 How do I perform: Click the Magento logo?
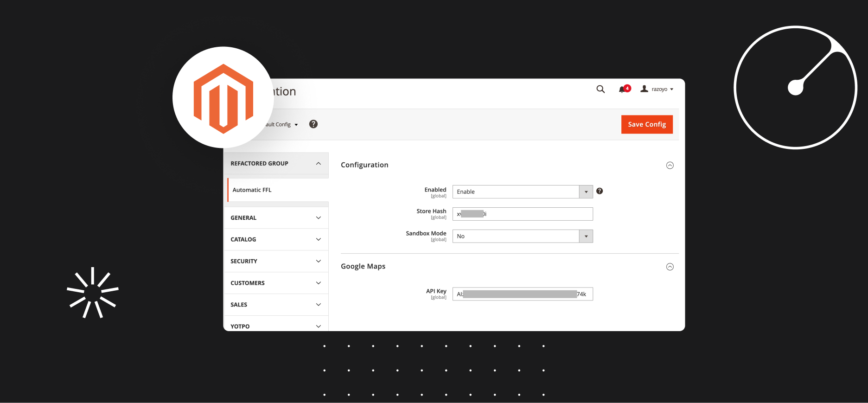pyautogui.click(x=223, y=98)
